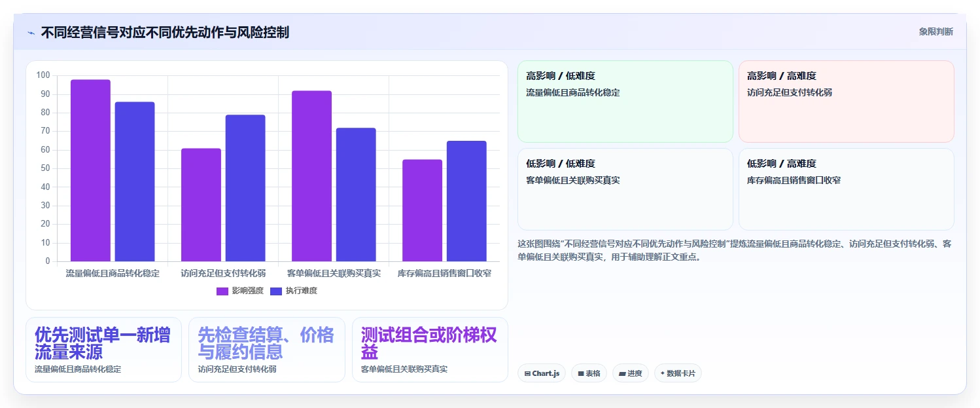The image size is (980, 408).
Task: Select the 先检查结算、价格与履约信息 card
Action: click(267, 350)
